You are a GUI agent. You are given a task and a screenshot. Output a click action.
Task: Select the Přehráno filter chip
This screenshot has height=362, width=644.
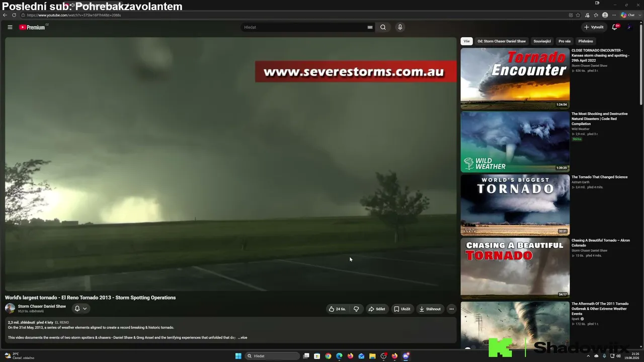pos(586,41)
